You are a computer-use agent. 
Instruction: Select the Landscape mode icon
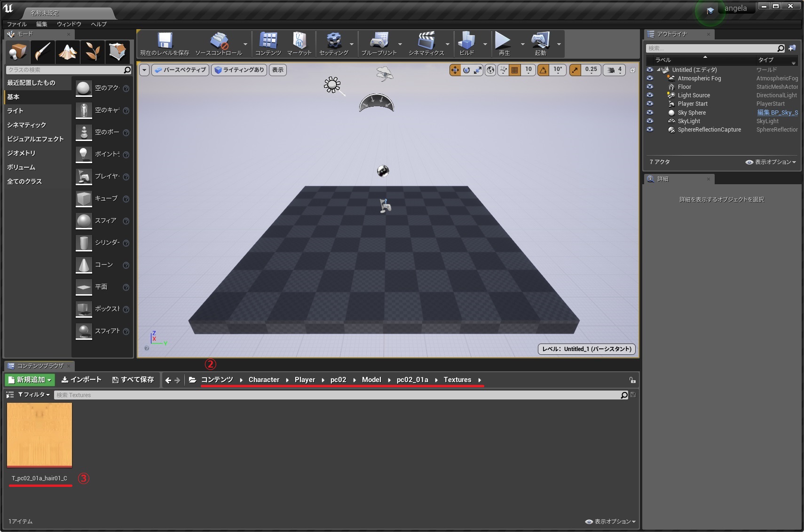point(68,52)
